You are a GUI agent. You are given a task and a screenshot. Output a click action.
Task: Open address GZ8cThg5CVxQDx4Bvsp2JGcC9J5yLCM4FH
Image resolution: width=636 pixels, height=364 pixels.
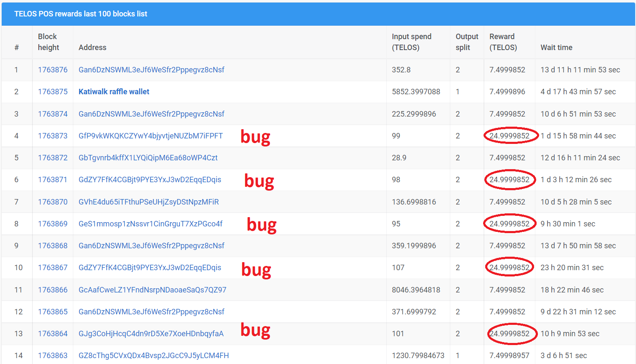pos(154,356)
